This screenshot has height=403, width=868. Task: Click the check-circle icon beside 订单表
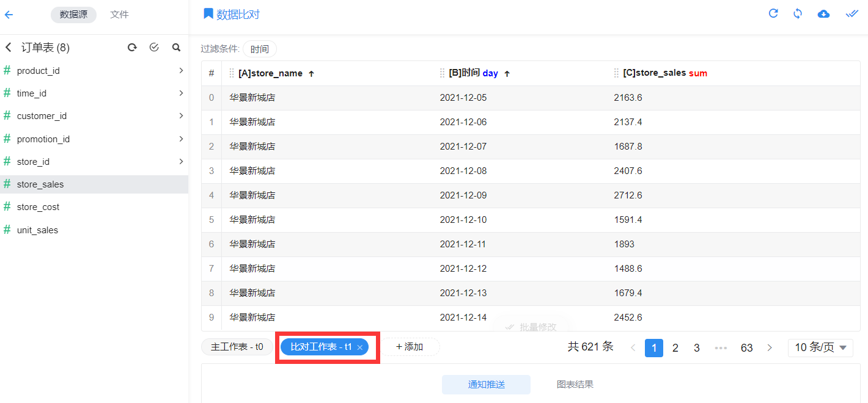tap(154, 47)
